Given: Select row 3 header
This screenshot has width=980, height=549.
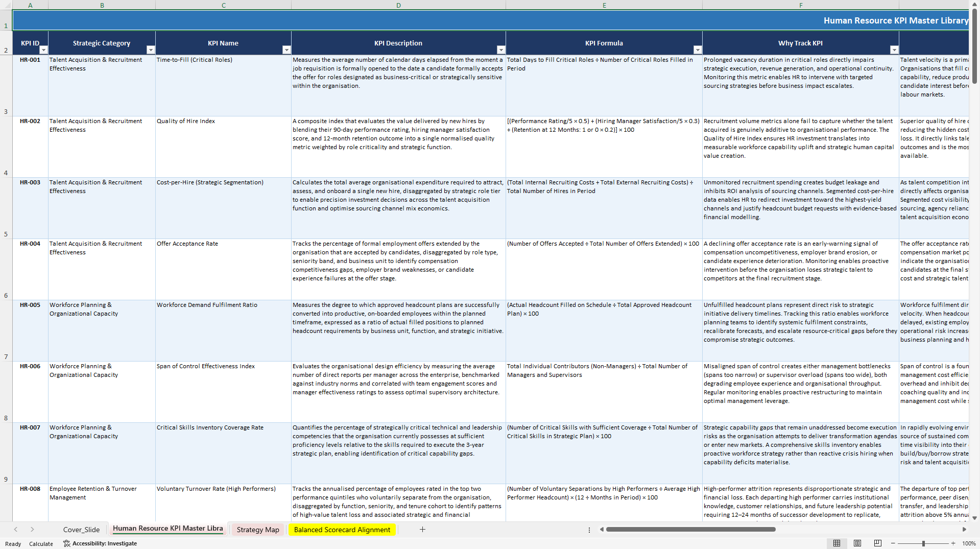Looking at the screenshot, I should click(6, 86).
